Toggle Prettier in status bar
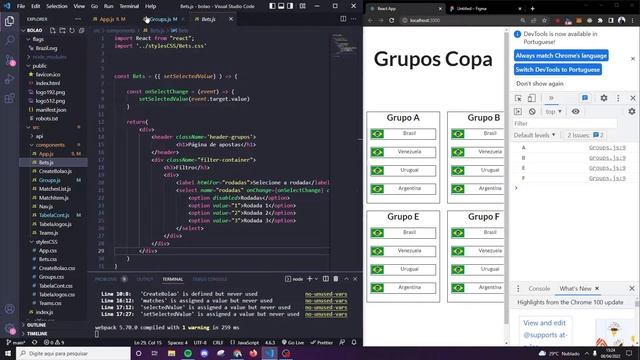Viewport: 640px width, 360px height. (322, 342)
